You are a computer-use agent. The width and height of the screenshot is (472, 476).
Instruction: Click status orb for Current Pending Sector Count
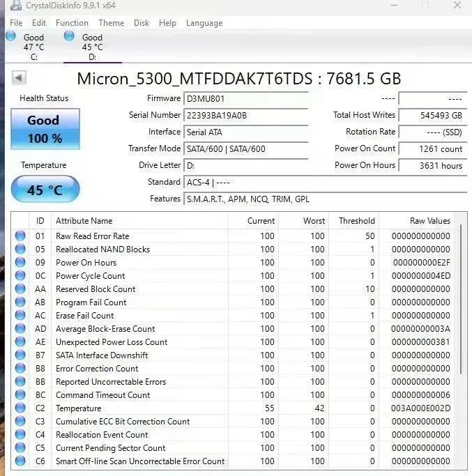(20, 447)
